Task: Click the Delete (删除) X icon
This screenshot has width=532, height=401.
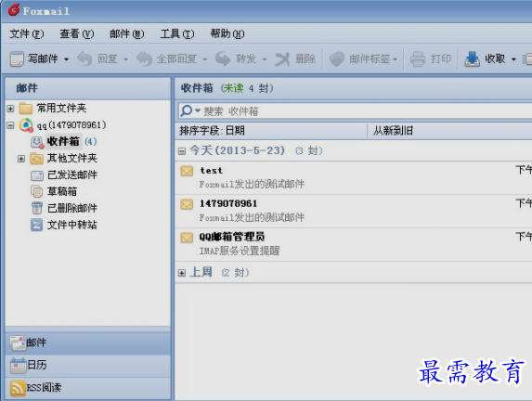Action: [x=282, y=59]
